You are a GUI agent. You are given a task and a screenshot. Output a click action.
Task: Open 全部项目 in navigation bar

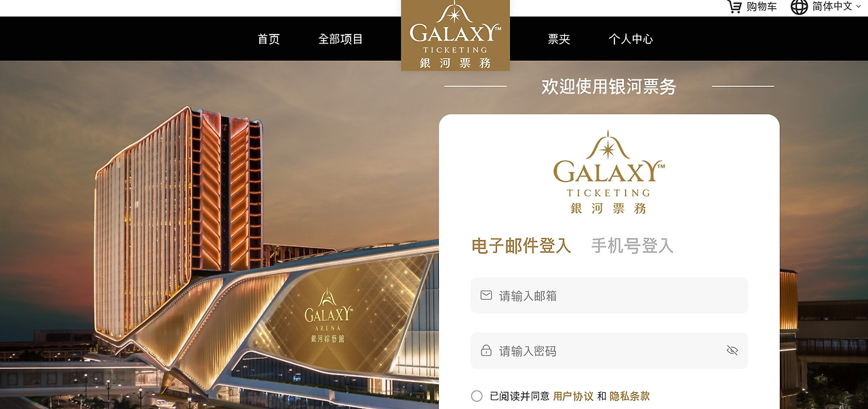coord(341,39)
